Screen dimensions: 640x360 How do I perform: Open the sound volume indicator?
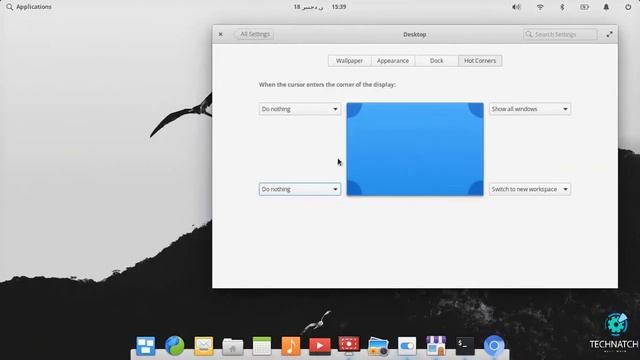click(516, 7)
